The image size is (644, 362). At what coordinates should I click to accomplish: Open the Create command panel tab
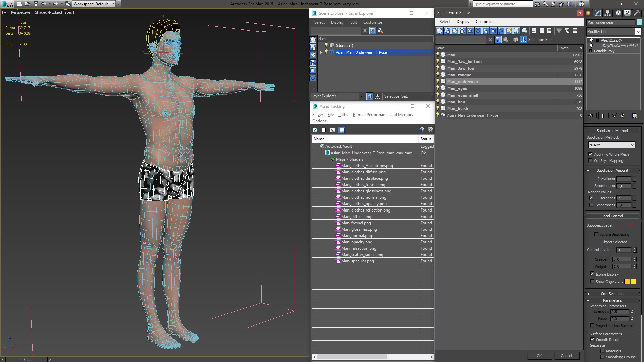(588, 13)
